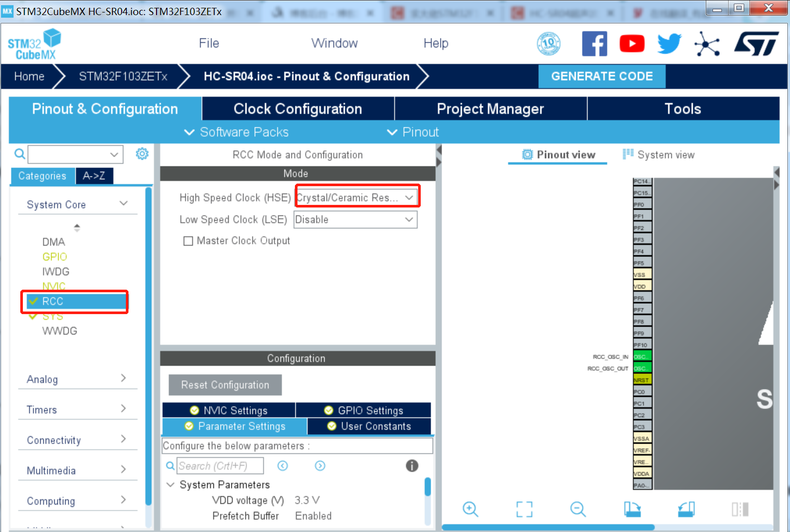Screen dimensions: 790x532
Task: Open the Window menu
Action: tap(334, 43)
